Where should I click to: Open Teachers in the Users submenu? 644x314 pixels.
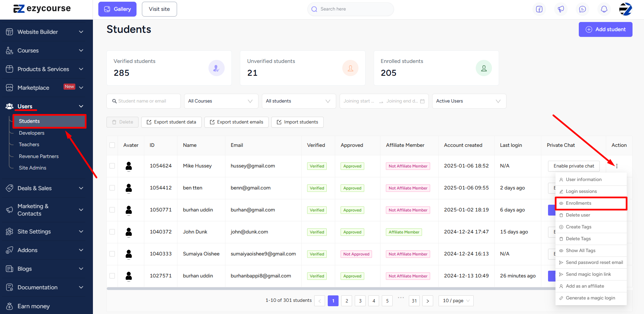pos(29,144)
